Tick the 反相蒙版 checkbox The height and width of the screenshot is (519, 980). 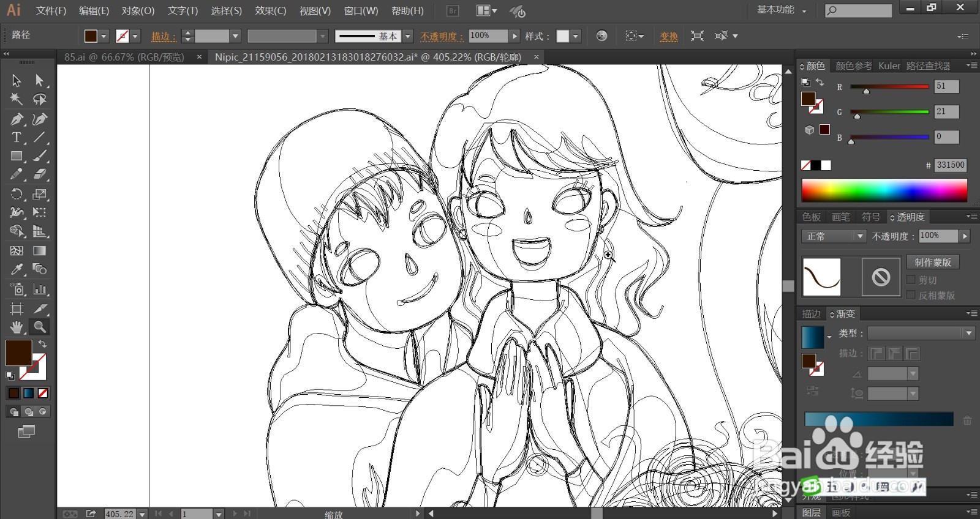tap(911, 295)
